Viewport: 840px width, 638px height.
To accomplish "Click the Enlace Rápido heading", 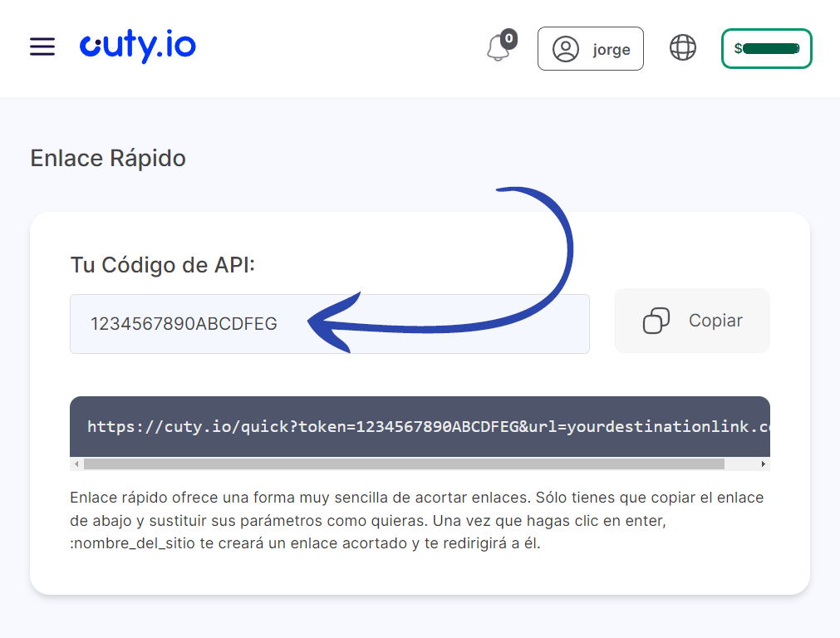I will point(107,158).
